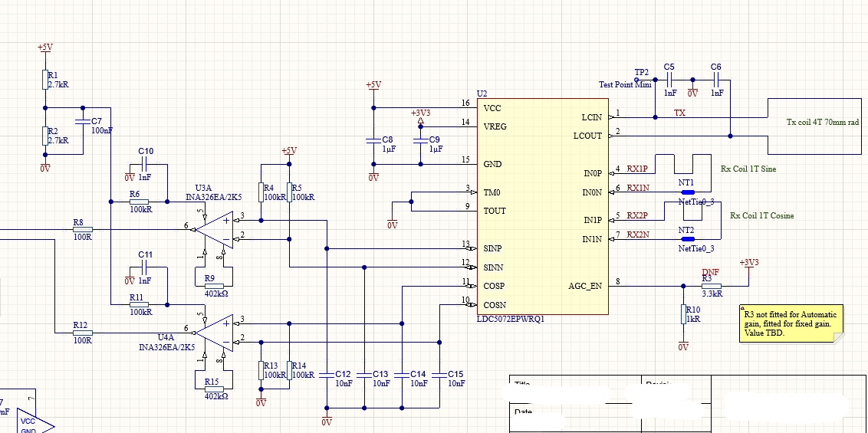The image size is (868, 433).
Task: Select capacitor C12 10nF
Action: click(x=327, y=375)
